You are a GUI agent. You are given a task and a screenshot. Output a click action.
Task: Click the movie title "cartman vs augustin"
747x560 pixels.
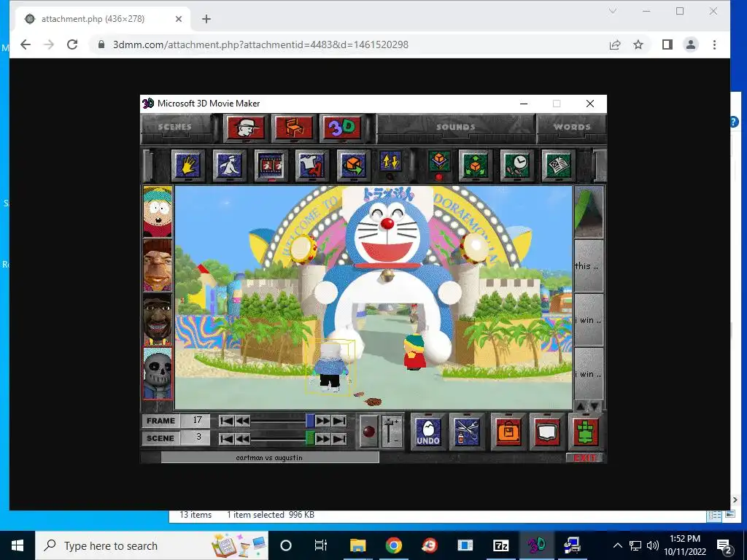(269, 458)
